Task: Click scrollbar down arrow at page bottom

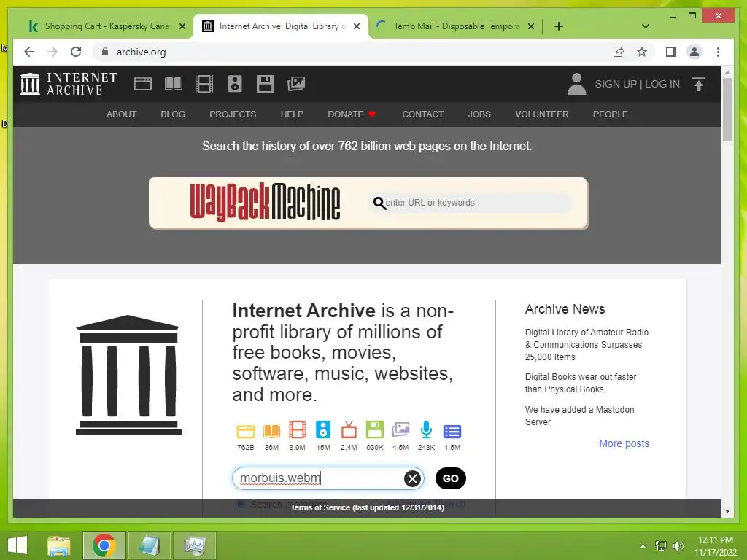Action: 727,511
